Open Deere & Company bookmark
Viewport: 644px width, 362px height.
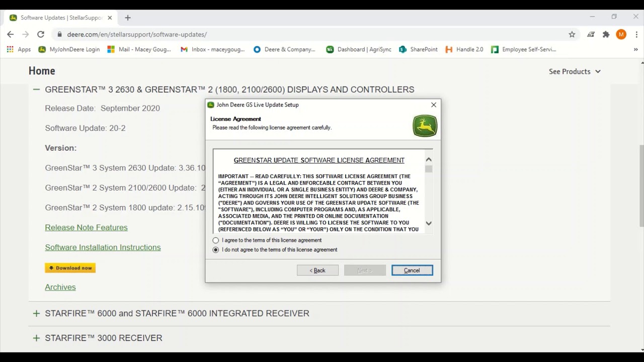[284, 49]
